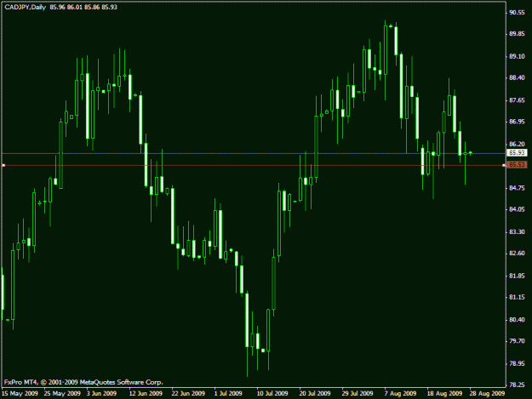
Task: Click the 18 Aug 2009 date label
Action: click(x=444, y=394)
